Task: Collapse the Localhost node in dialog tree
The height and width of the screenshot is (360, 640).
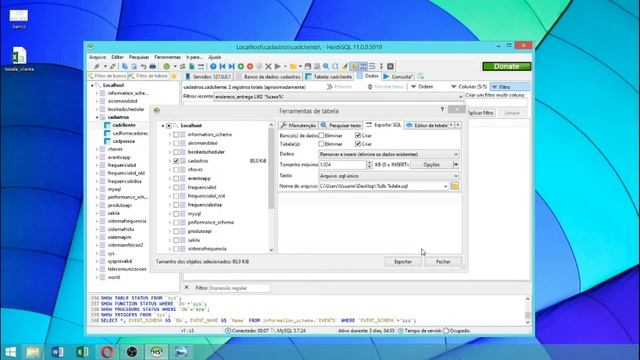Action: [x=162, y=126]
